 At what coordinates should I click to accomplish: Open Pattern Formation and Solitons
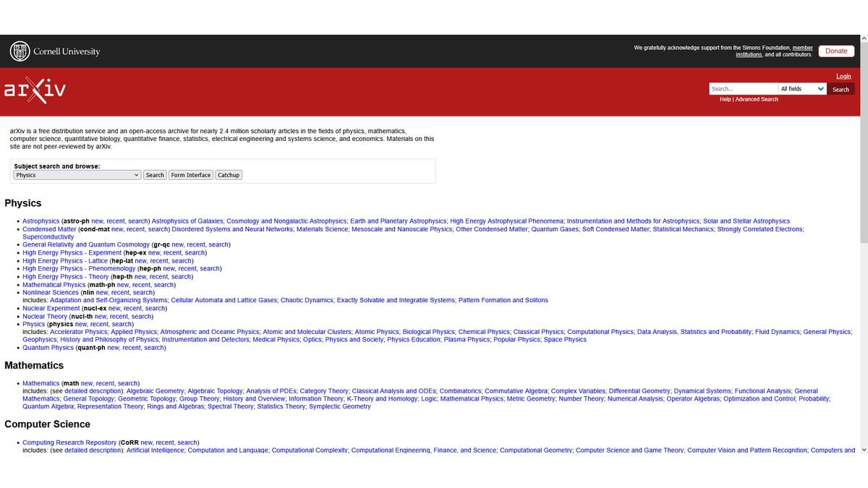pos(503,300)
